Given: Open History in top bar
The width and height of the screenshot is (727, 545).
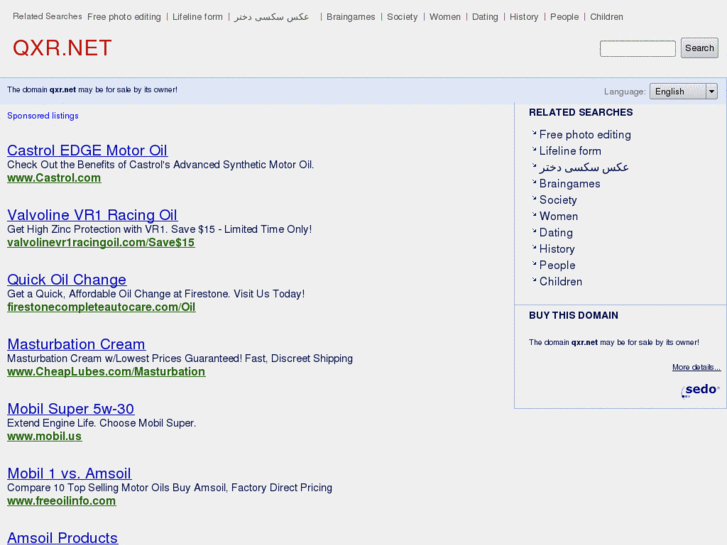Looking at the screenshot, I should pyautogui.click(x=524, y=17).
